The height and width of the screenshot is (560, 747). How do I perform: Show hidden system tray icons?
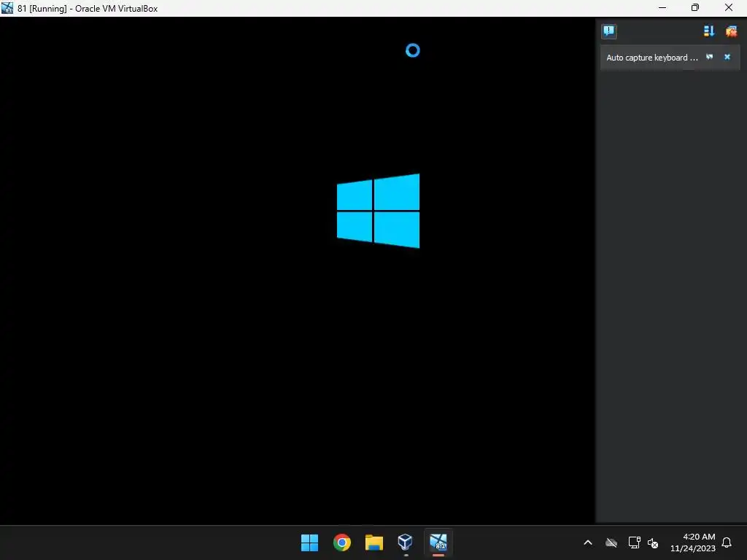click(x=588, y=542)
